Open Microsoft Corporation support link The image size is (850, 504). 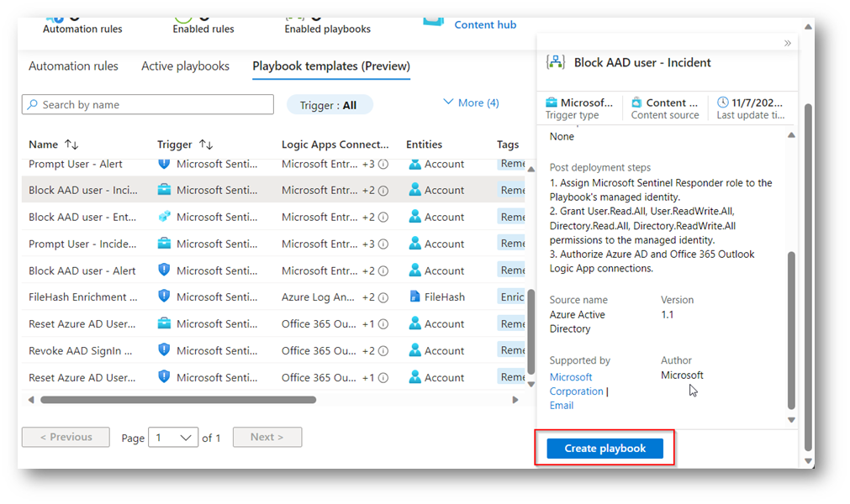[x=576, y=384]
